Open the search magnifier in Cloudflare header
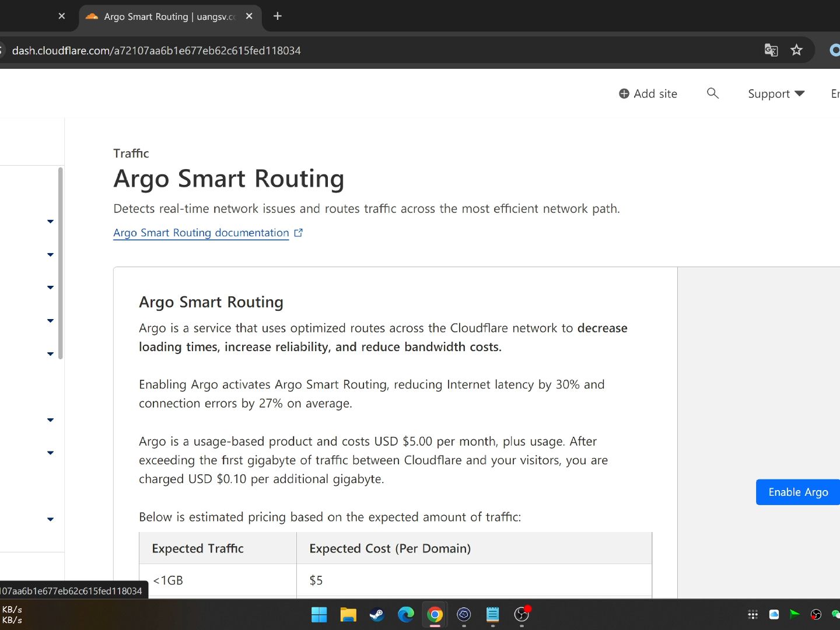Image resolution: width=840 pixels, height=630 pixels. (712, 93)
